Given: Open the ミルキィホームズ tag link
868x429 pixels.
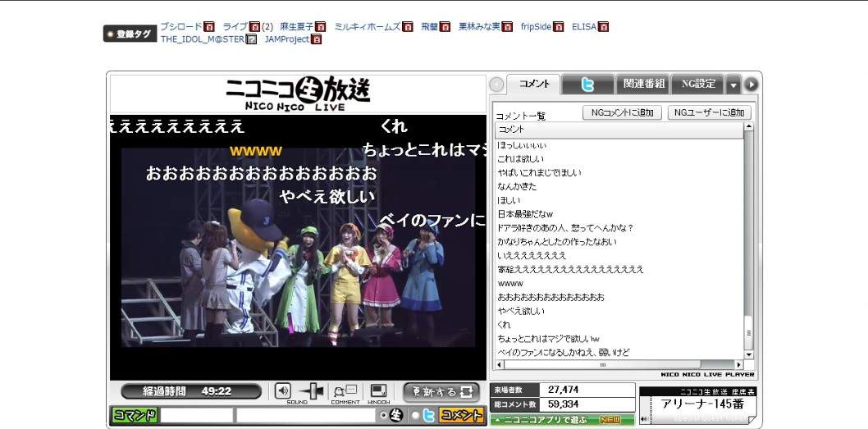Looking at the screenshot, I should tap(368, 26).
